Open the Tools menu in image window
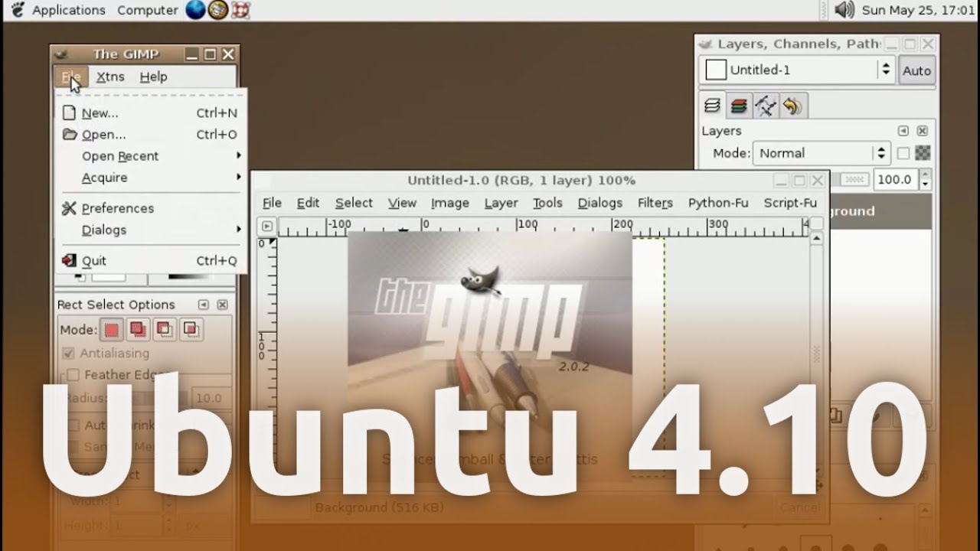The image size is (980, 551). point(547,203)
